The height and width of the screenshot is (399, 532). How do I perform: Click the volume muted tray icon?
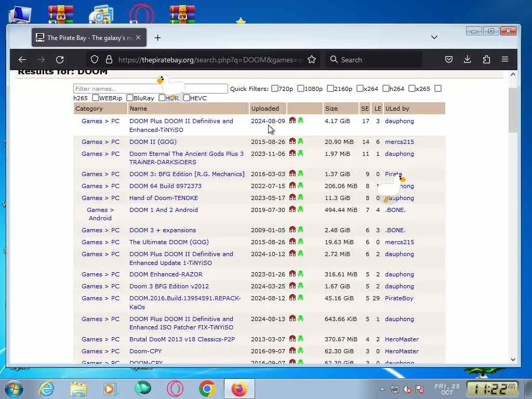407,390
